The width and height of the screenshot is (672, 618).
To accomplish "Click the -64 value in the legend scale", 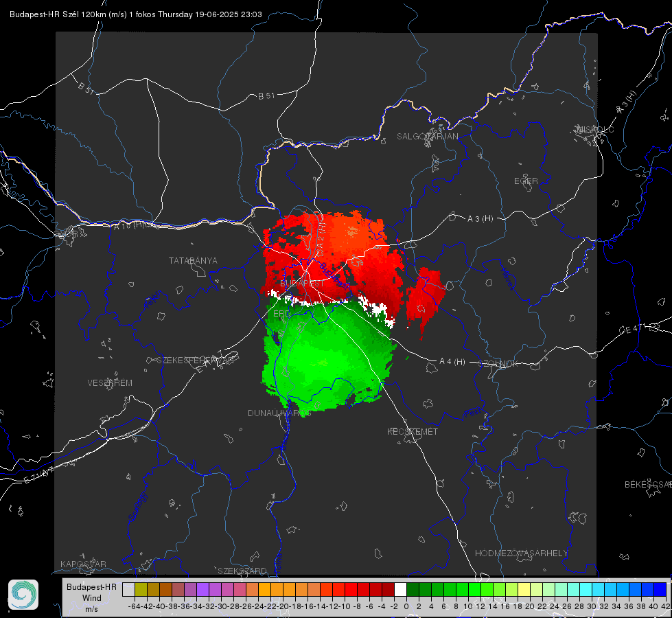I will point(135,606).
